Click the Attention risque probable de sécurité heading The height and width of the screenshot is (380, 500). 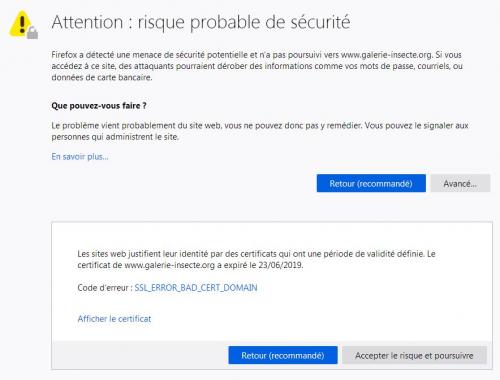coord(201,22)
